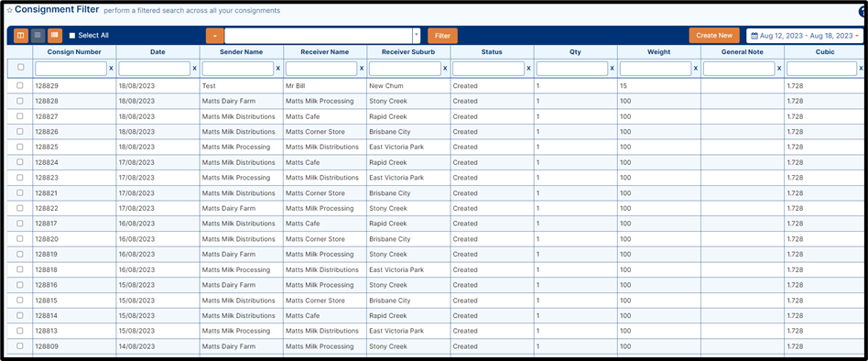Click the calendar icon in date range
Viewport: 868px width, 361px height.
(754, 36)
